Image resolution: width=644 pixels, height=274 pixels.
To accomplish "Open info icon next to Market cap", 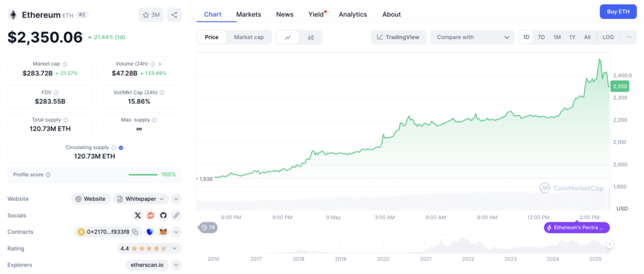I will (x=65, y=64).
